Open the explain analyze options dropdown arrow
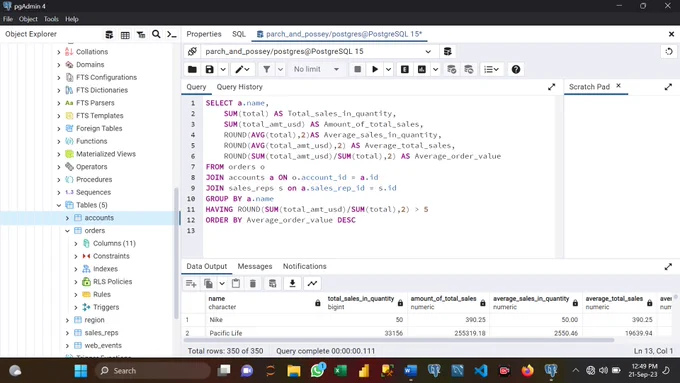 click(x=435, y=69)
